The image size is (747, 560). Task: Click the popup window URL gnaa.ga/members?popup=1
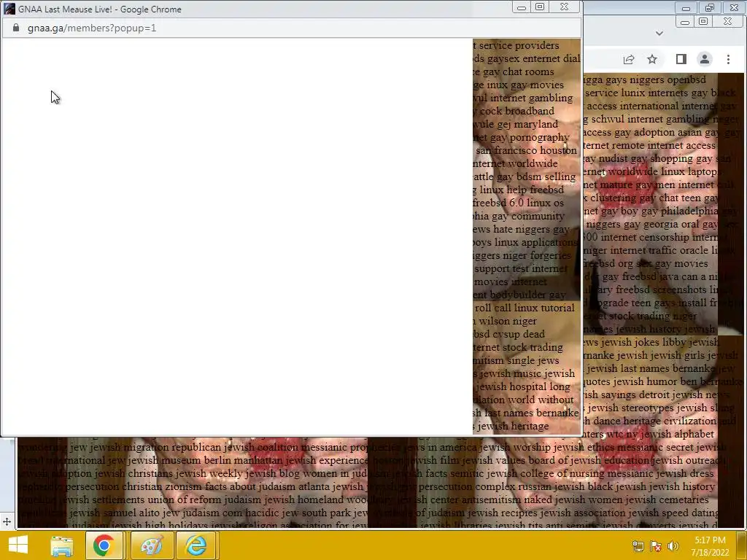(92, 28)
